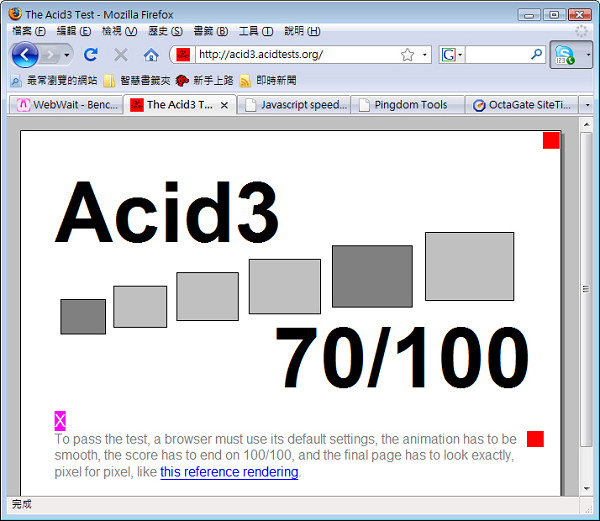Open the Google search engine selector
Screen dimensions: 600x521
click(x=452, y=55)
